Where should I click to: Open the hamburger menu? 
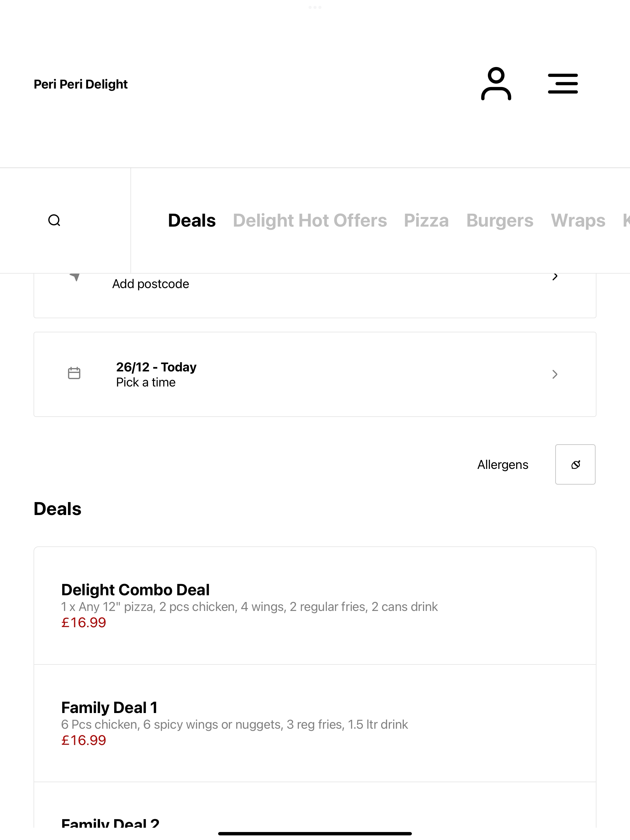pos(563,84)
